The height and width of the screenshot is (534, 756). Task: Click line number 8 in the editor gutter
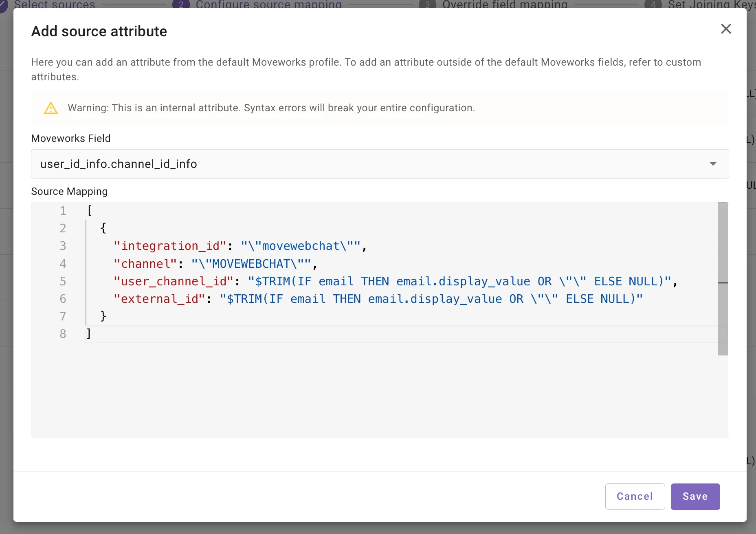(63, 334)
